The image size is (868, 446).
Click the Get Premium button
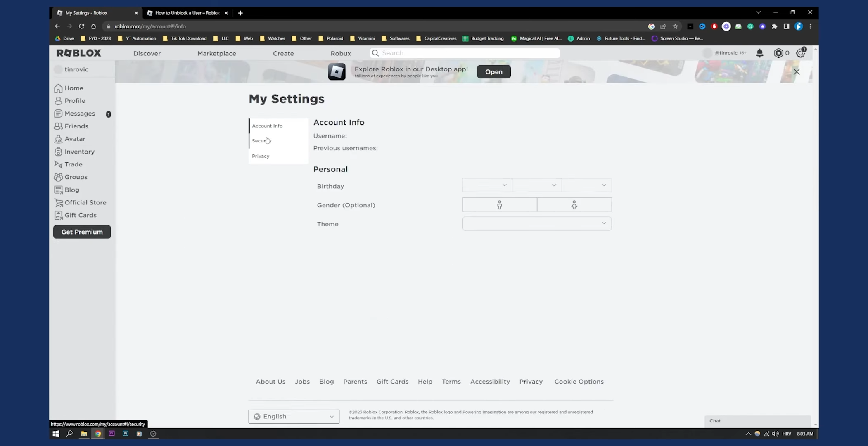[82, 232]
